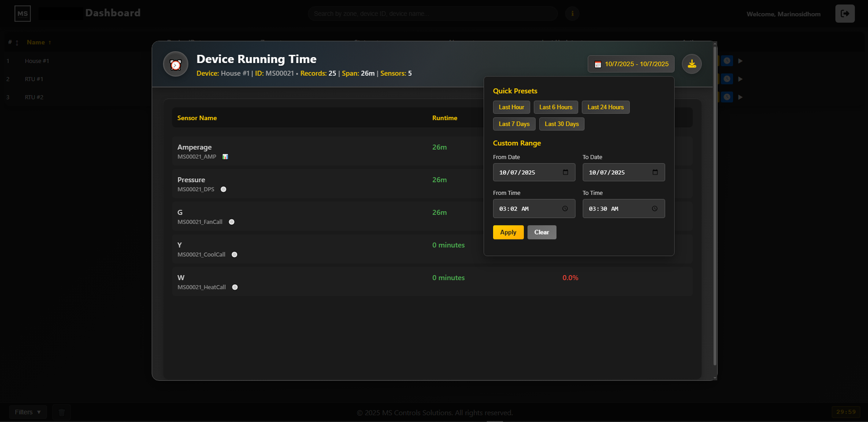The height and width of the screenshot is (422, 868).
Task: Click the status dot next to MS00021_HeatCall
Action: 235,287
